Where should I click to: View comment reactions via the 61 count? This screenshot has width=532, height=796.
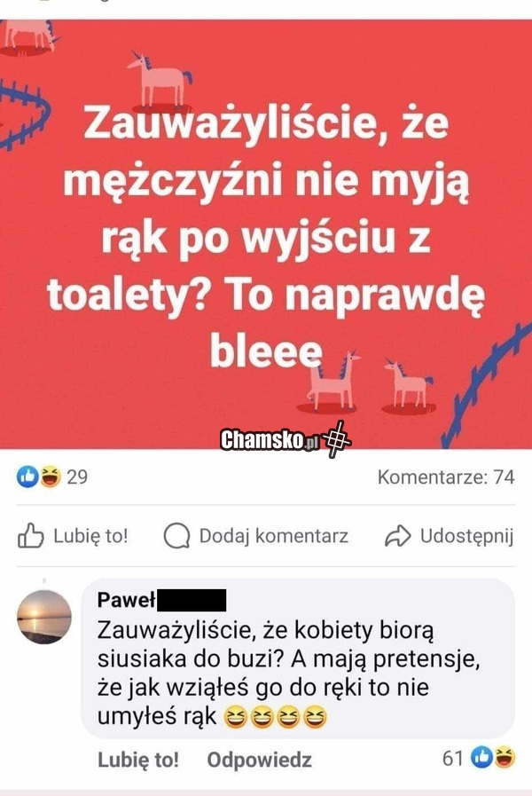click(x=453, y=759)
